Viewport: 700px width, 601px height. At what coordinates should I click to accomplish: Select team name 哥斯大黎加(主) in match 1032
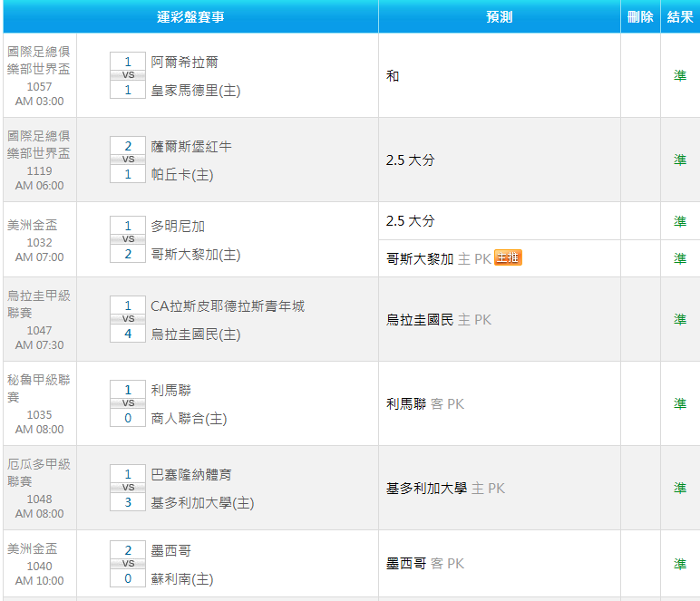pos(196,255)
